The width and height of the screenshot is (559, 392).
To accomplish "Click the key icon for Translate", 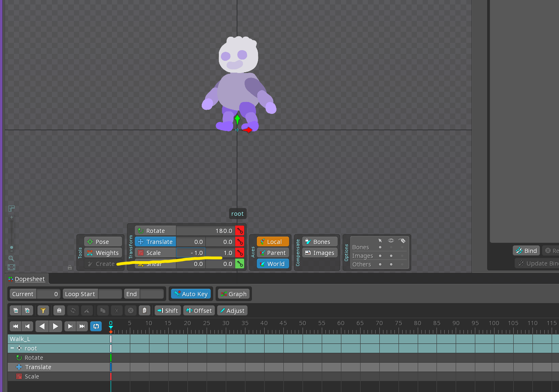I will click(240, 242).
